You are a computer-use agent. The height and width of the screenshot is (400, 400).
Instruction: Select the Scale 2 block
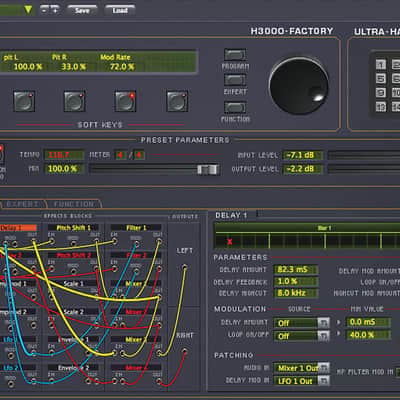coord(73,312)
